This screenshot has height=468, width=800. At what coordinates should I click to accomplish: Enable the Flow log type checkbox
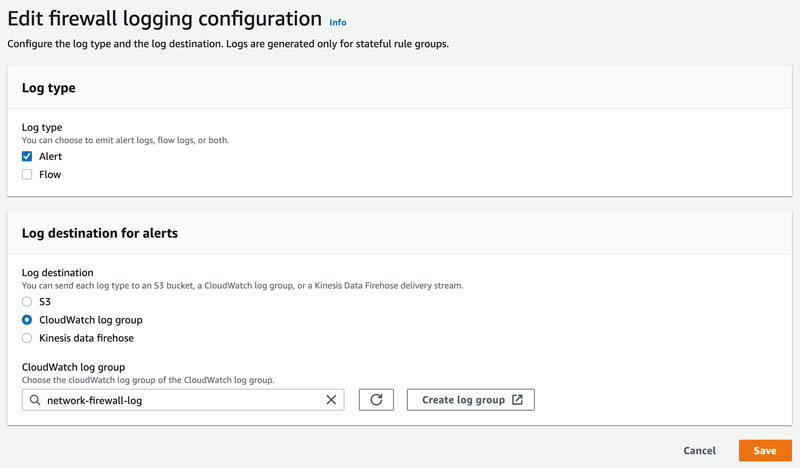click(27, 175)
